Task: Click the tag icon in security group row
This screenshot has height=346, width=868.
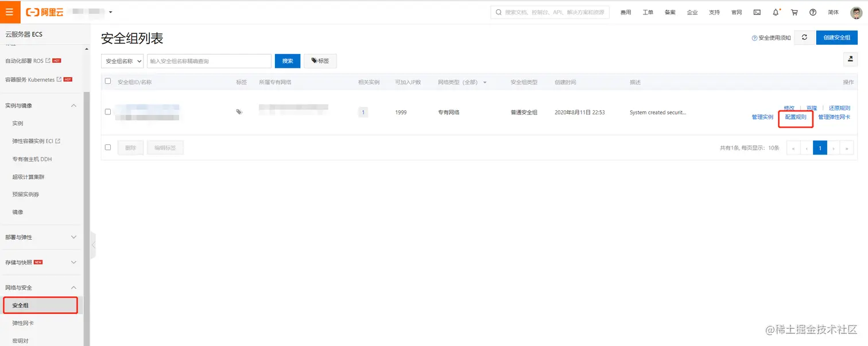Action: click(x=239, y=112)
